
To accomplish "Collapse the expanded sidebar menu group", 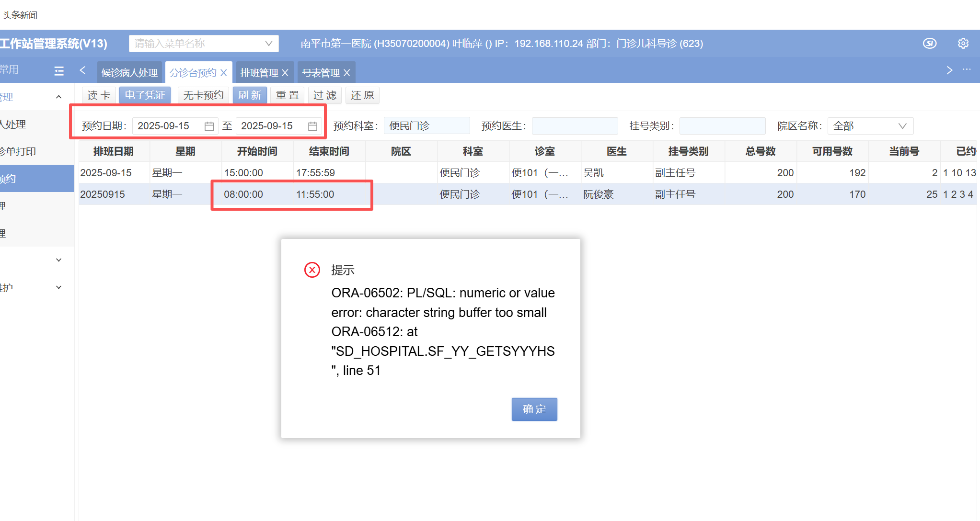I will click(58, 97).
